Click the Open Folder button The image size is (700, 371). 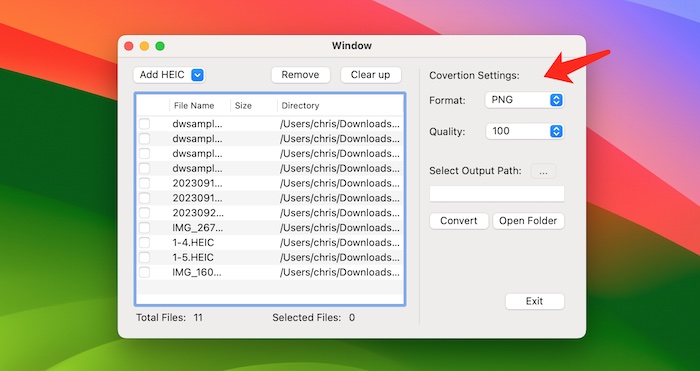click(528, 221)
